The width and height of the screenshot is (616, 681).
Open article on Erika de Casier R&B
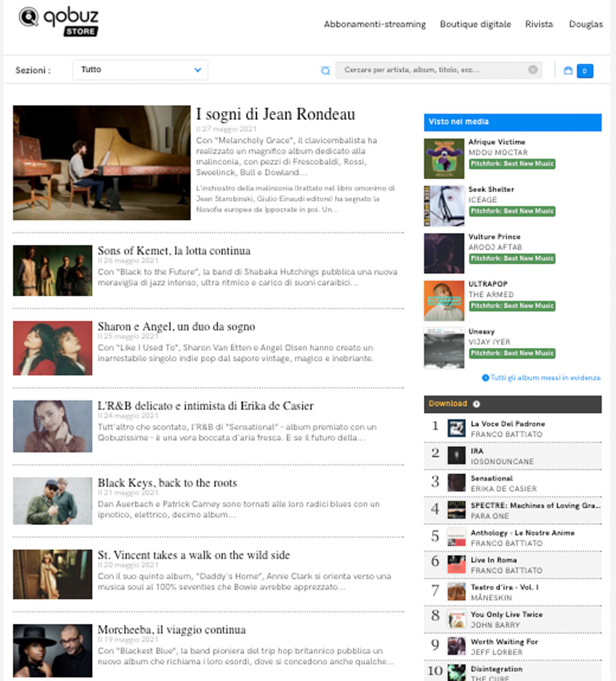tap(206, 406)
